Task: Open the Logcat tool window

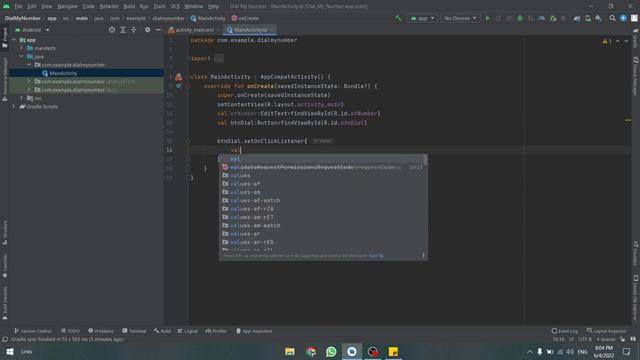Action: point(188,331)
